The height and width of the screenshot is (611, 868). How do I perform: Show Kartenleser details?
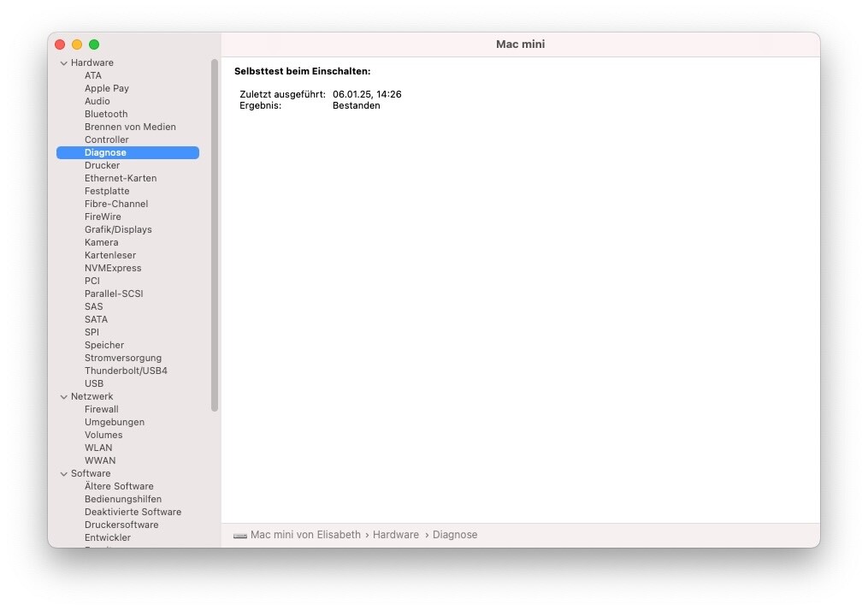pos(110,255)
